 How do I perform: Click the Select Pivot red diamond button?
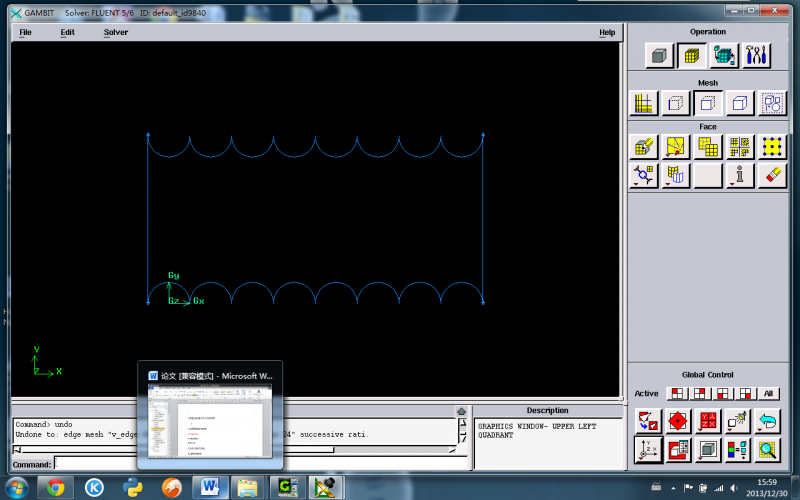pyautogui.click(x=678, y=421)
